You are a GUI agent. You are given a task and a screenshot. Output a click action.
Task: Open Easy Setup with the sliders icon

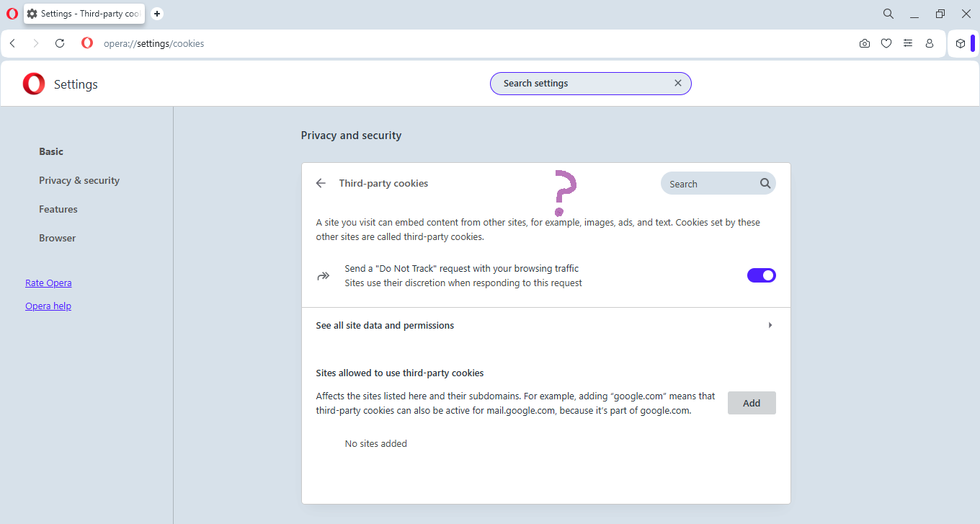pos(907,43)
